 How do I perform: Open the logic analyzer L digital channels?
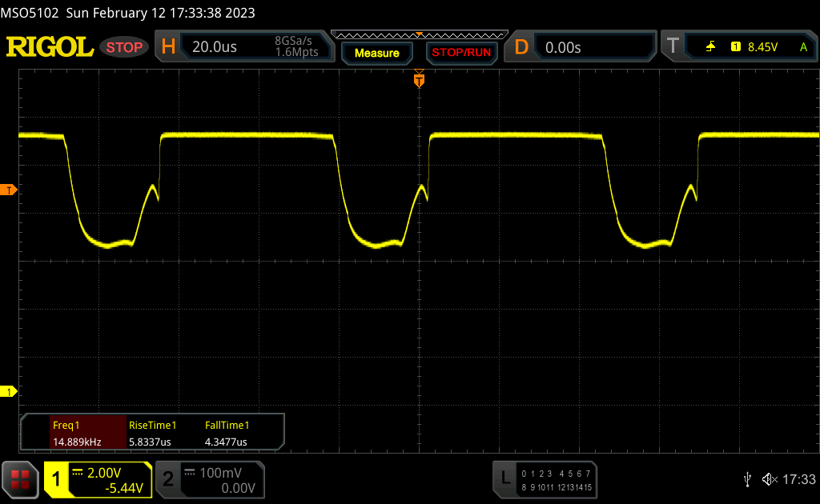pyautogui.click(x=546, y=479)
